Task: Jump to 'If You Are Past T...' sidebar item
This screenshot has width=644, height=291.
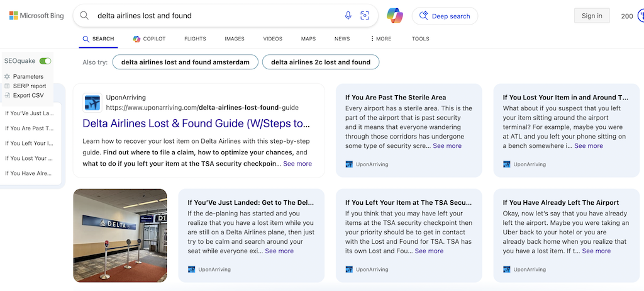Action: [29, 128]
